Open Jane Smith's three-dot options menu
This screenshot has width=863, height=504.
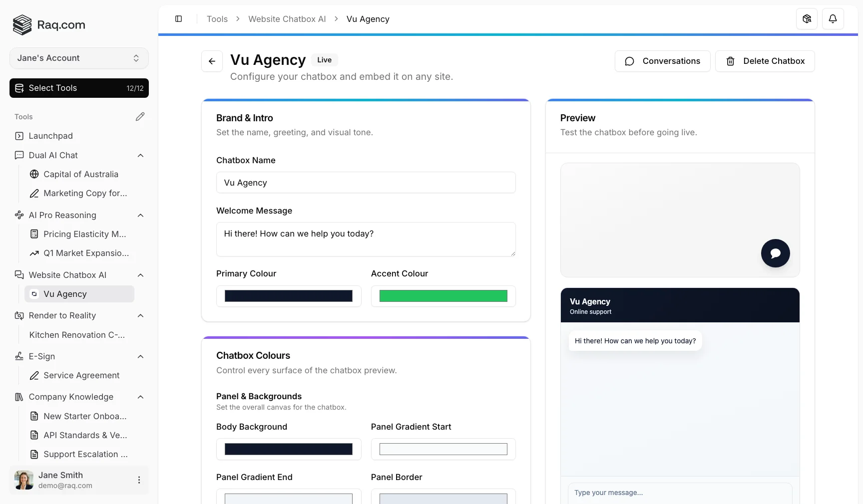click(139, 480)
